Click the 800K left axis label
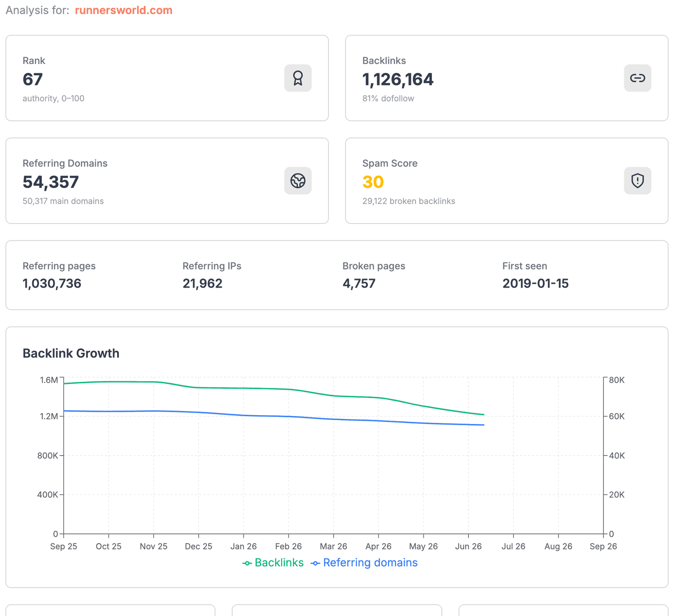The height and width of the screenshot is (616, 674). tap(48, 456)
